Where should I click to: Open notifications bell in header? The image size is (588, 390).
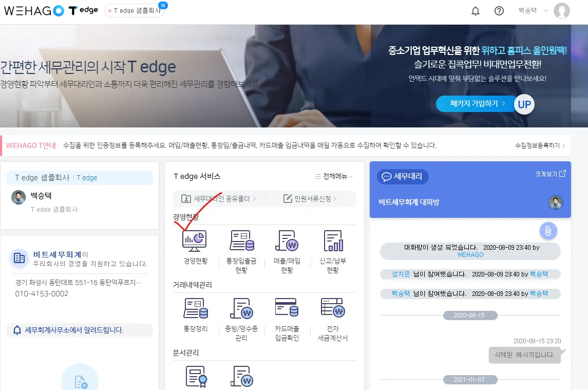point(476,11)
